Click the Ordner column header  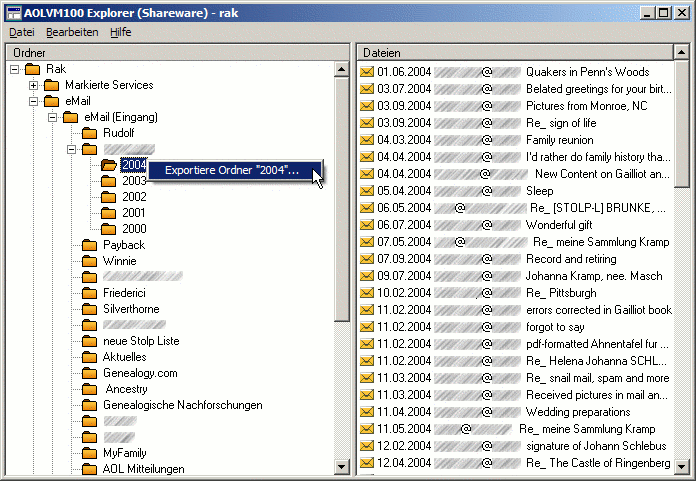pyautogui.click(x=177, y=53)
